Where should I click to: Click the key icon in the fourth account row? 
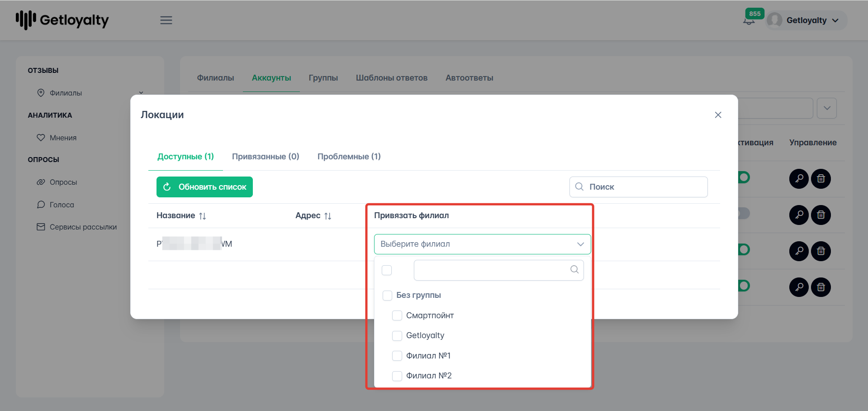799,287
